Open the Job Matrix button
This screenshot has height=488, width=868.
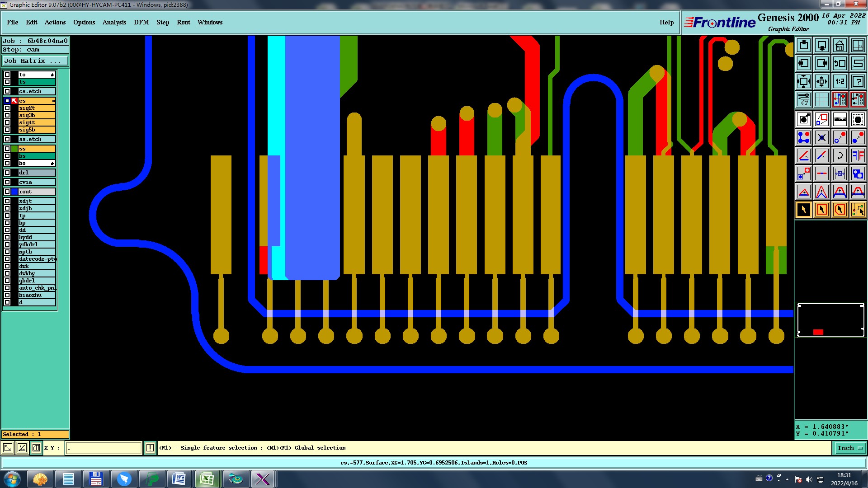[35, 61]
